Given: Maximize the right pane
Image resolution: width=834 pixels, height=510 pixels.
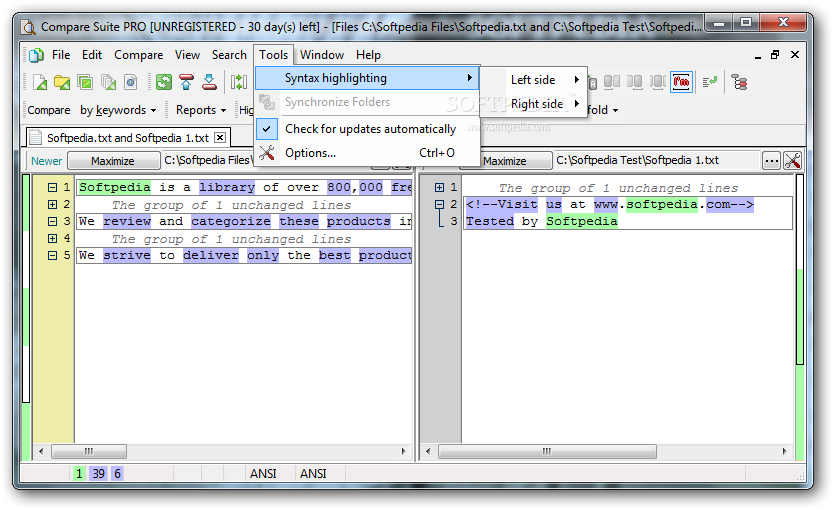Looking at the screenshot, I should [x=505, y=161].
